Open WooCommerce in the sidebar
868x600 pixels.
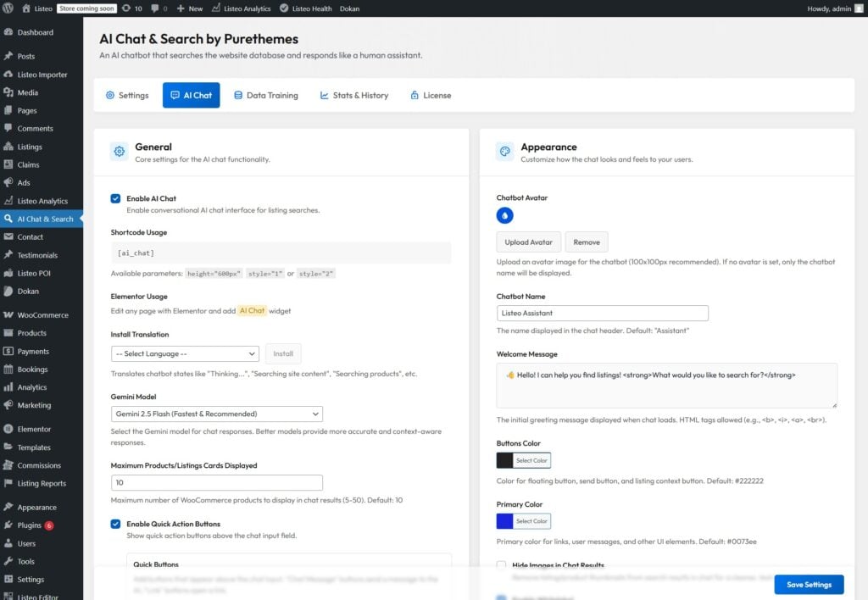42,315
